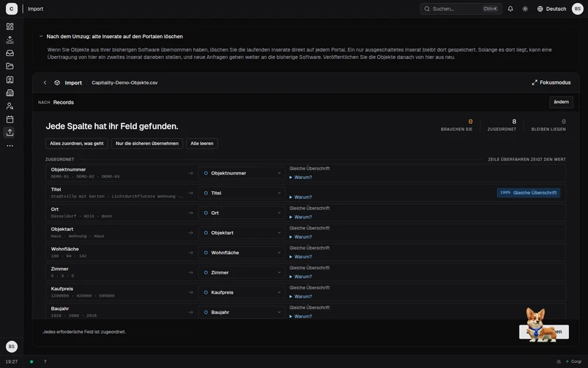Expand 'Warum?' for the Ort row
This screenshot has width=588, height=368.
[x=301, y=217]
